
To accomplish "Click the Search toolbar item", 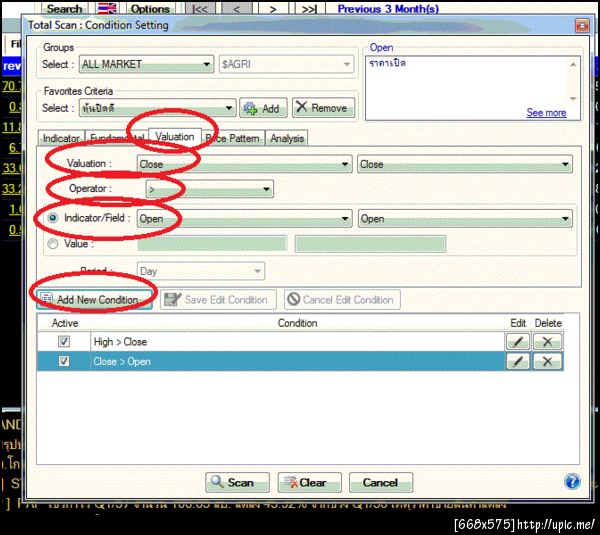I will (64, 8).
